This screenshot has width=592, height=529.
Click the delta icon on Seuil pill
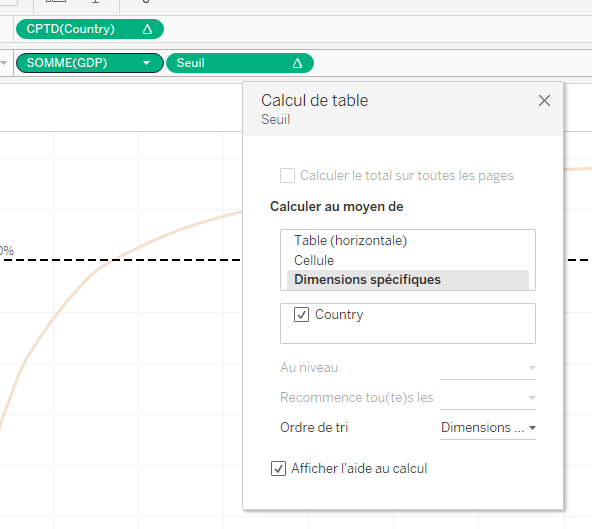pos(297,63)
